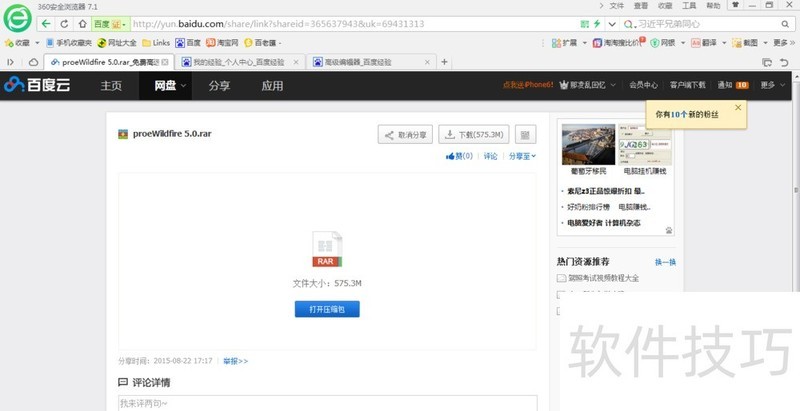800x411 pixels.
Task: Click the tab list icon on tab bar
Action: point(766,62)
